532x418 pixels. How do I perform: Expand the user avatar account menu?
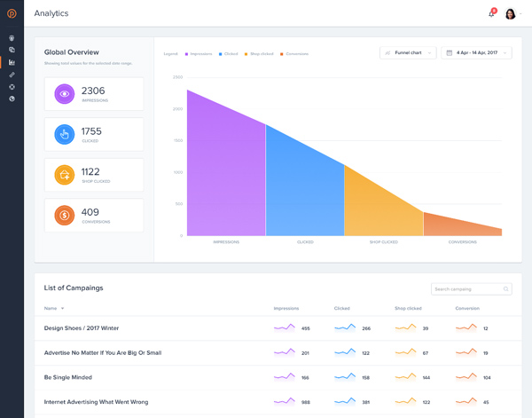point(512,13)
